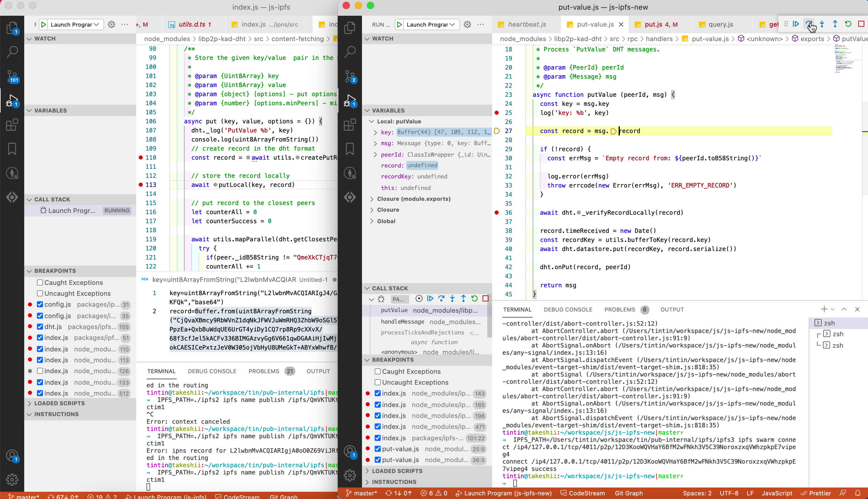Open Source Control in the js-ipfs window

coord(12,76)
